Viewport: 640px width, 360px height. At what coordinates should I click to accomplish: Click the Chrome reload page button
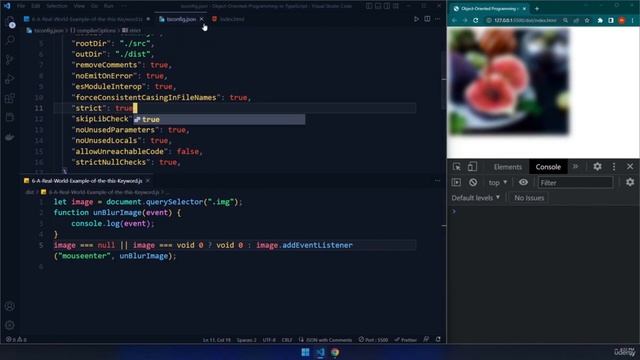tap(476, 20)
